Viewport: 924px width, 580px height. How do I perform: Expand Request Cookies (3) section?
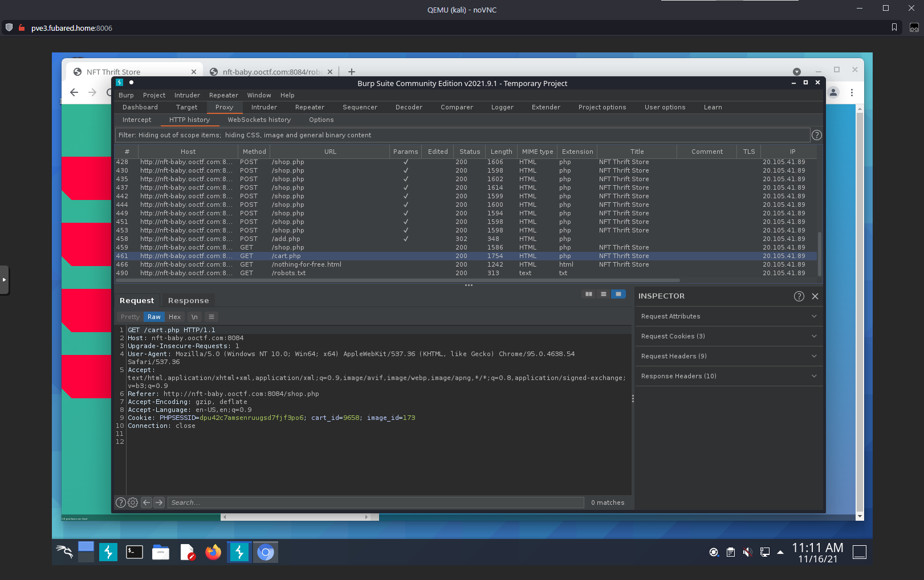pos(729,336)
